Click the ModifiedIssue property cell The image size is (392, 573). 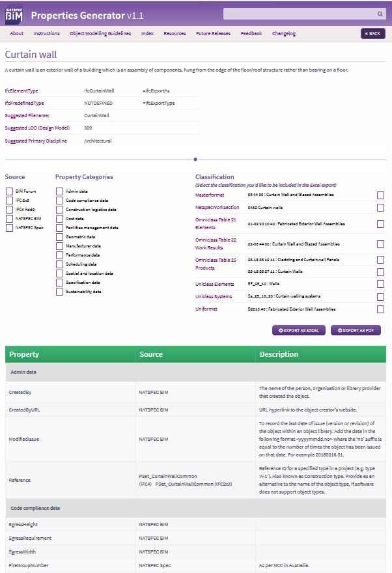point(70,439)
